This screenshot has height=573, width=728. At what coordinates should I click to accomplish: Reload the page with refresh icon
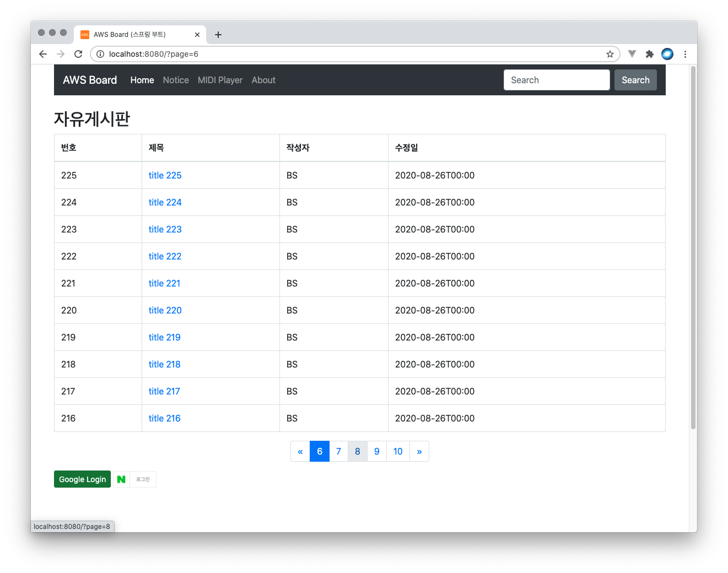tap(78, 54)
